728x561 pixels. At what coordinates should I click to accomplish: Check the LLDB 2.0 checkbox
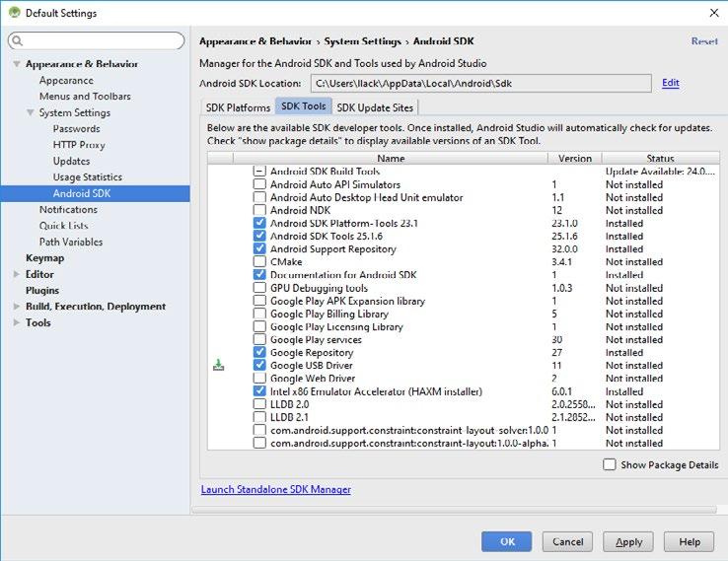point(259,404)
